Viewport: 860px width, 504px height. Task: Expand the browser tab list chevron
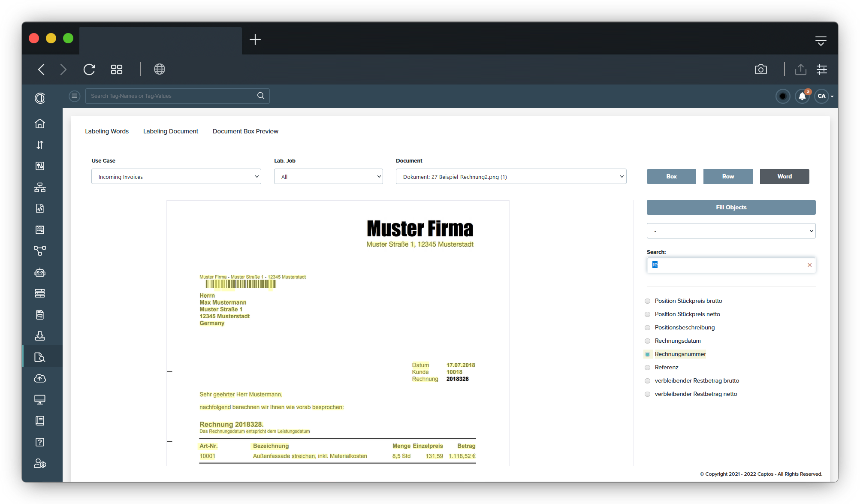[x=821, y=41]
